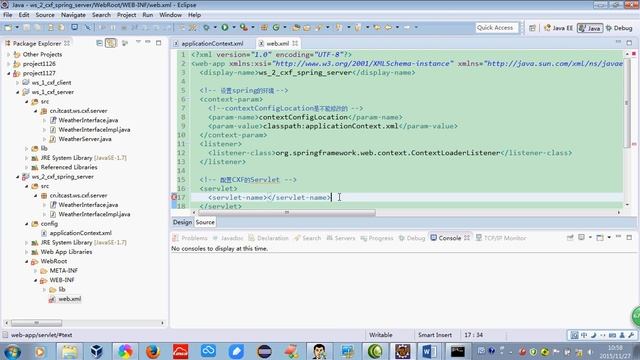The width and height of the screenshot is (640, 360).
Task: Collapse the code fold at line 6
Action: click(x=188, y=99)
